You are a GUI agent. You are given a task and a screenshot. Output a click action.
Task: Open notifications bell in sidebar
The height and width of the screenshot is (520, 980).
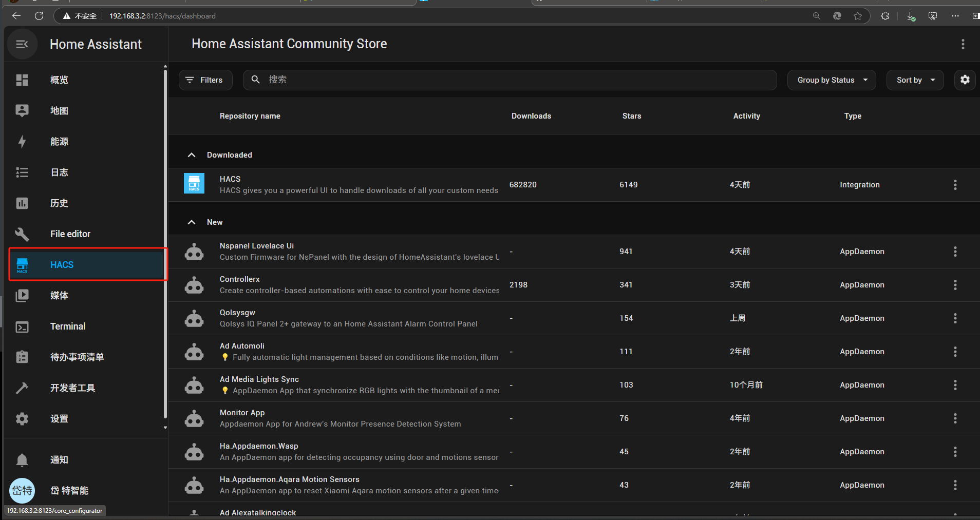click(22, 459)
